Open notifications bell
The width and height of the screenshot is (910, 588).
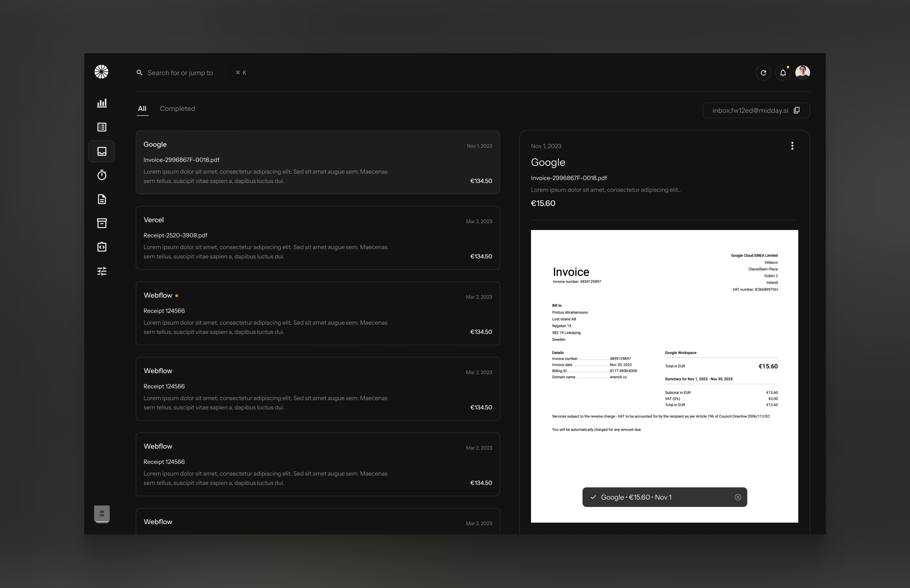point(783,72)
